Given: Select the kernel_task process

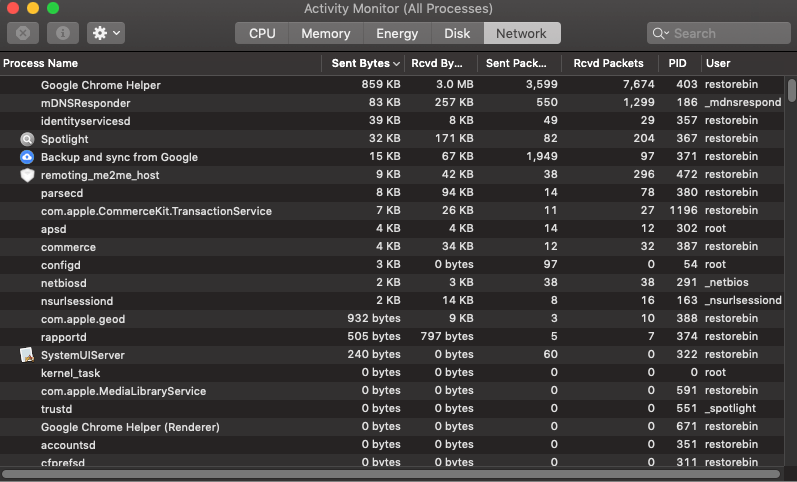Looking at the screenshot, I should click(x=71, y=373).
